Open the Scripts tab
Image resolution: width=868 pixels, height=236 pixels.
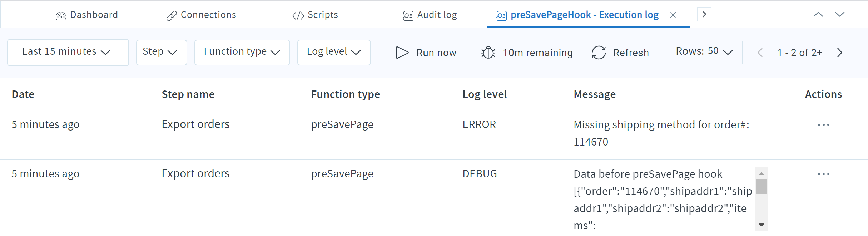click(x=315, y=15)
